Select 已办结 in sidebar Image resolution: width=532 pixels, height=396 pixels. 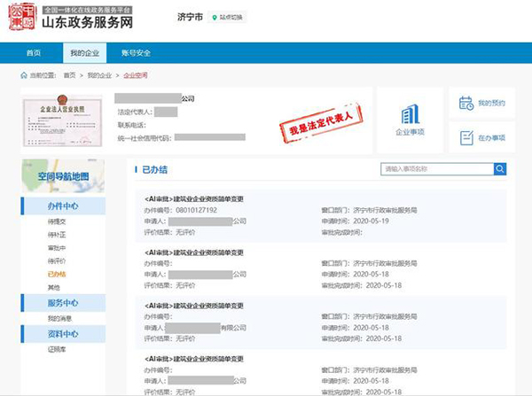[x=57, y=274]
